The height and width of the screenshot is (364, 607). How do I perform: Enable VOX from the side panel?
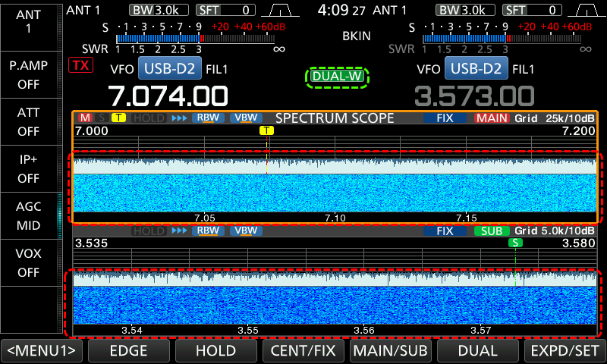(x=29, y=262)
